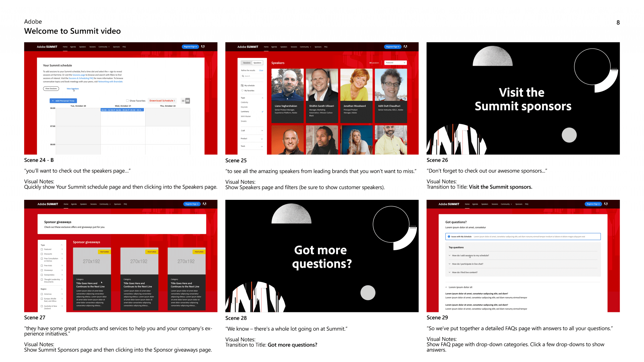Open Community menu in Scene 24-B navbar
Screen dimensions: 644x362
[x=104, y=47]
